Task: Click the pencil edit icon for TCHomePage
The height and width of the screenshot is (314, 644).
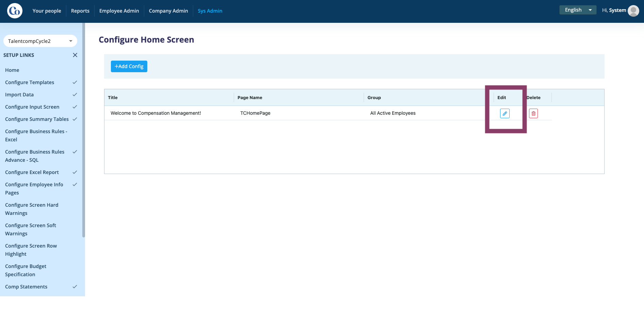Action: click(x=505, y=113)
